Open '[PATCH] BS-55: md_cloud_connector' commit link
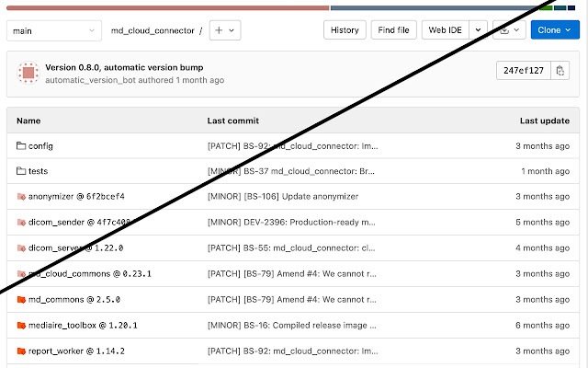The height and width of the screenshot is (368, 588). (x=291, y=247)
